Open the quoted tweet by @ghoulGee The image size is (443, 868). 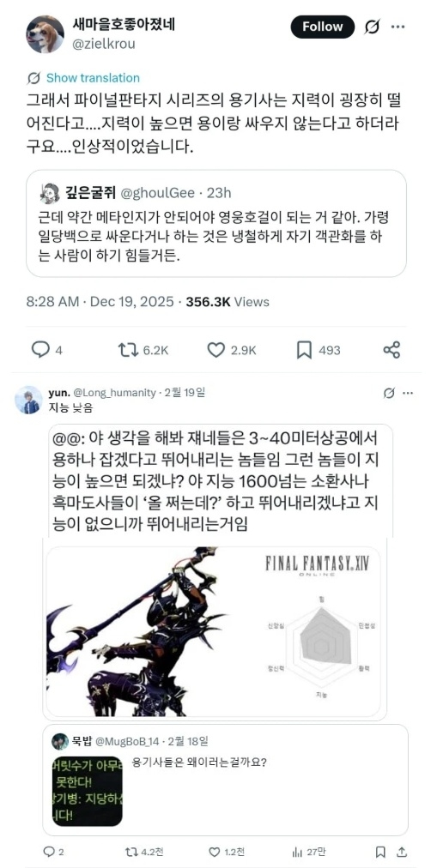coord(216,223)
